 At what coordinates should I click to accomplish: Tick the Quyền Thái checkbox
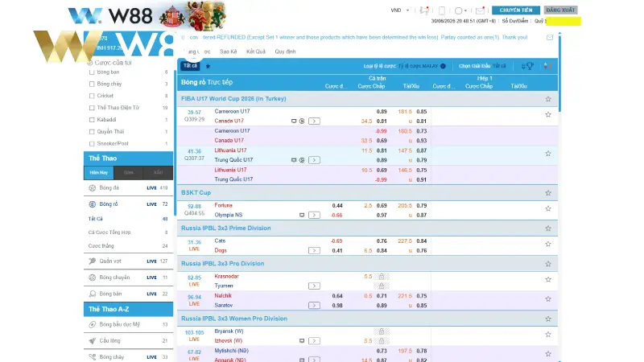click(x=92, y=132)
